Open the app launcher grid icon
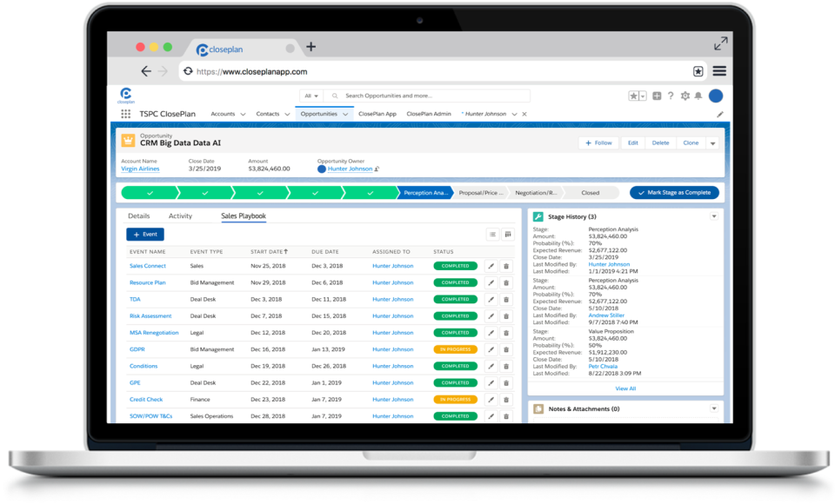 (125, 114)
